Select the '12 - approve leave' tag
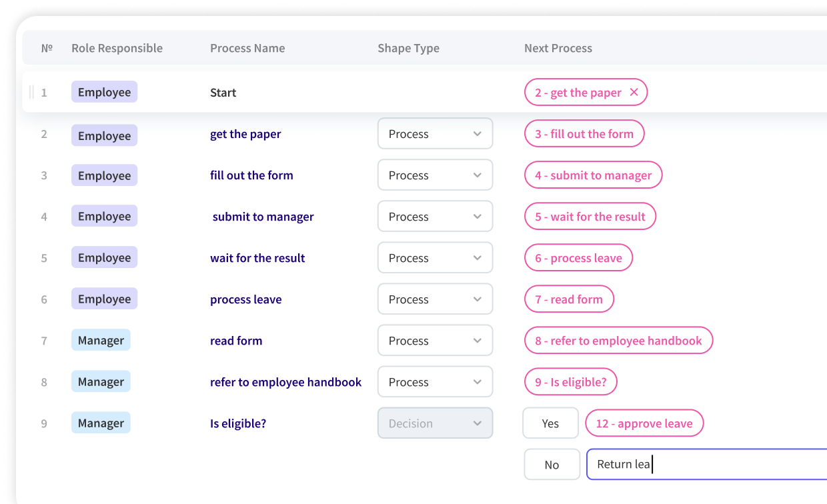 (x=644, y=423)
